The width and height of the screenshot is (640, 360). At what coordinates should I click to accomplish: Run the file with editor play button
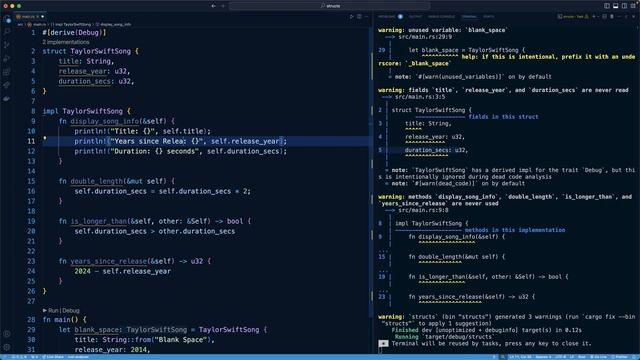[351, 17]
